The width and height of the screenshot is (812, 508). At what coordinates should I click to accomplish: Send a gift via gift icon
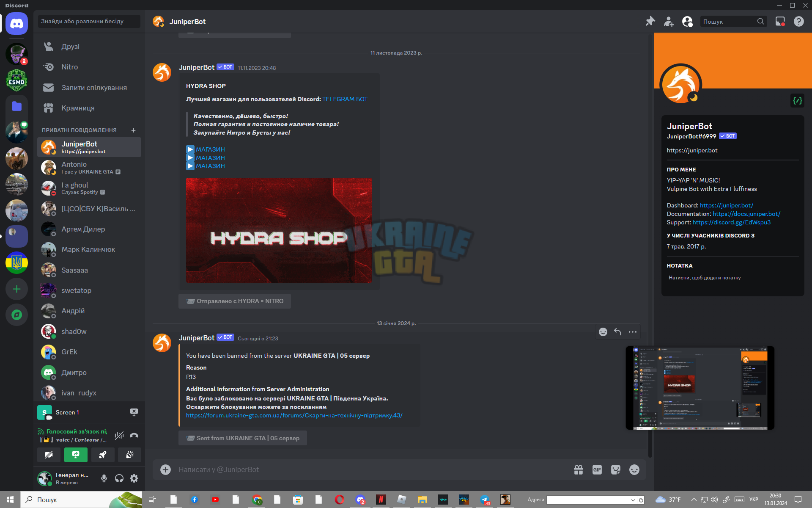click(x=579, y=469)
